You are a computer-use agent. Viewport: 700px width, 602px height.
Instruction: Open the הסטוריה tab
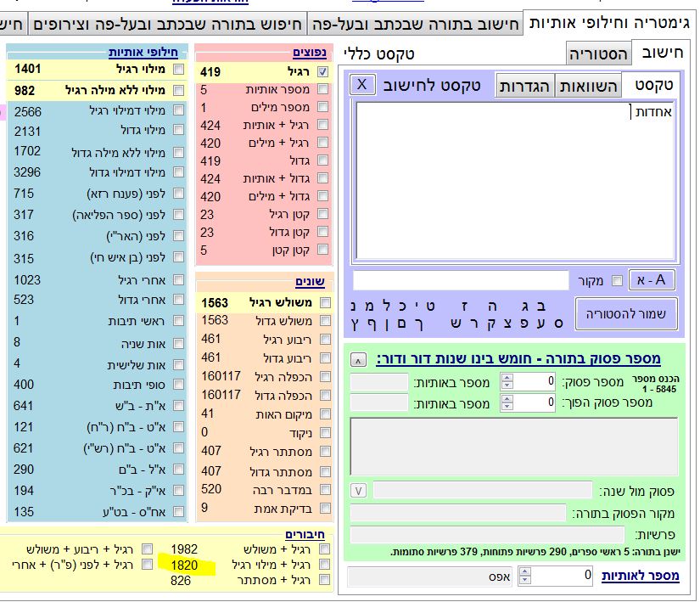(x=598, y=53)
